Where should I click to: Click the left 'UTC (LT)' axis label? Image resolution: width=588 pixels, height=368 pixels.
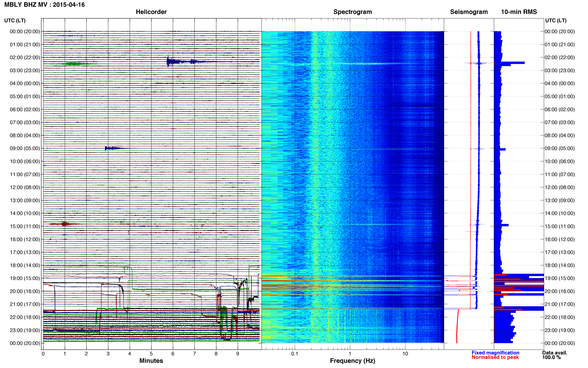click(15, 20)
